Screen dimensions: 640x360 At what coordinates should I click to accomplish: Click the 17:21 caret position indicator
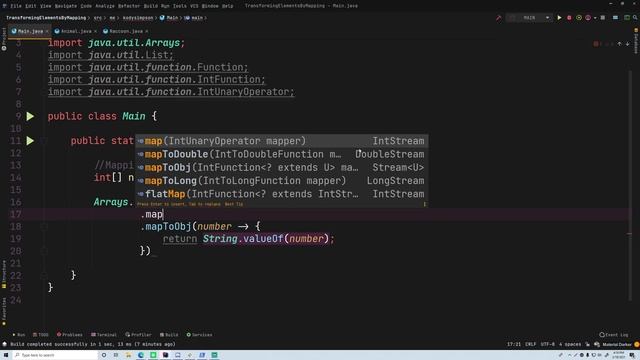(x=513, y=344)
